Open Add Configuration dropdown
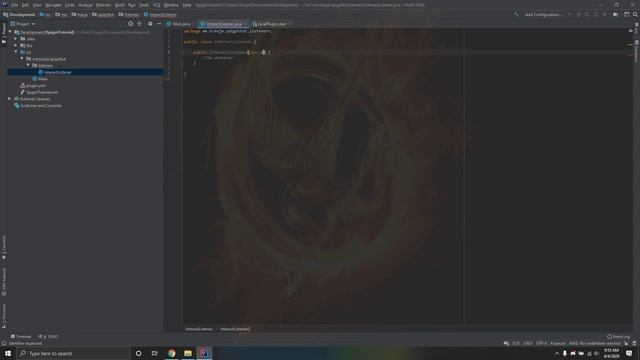 coord(543,14)
